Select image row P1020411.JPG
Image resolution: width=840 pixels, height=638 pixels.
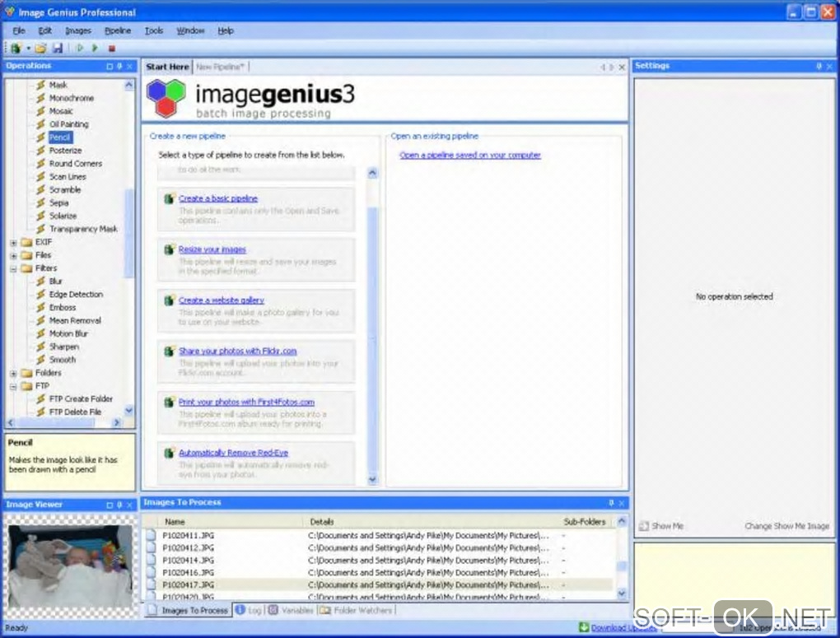[379, 535]
